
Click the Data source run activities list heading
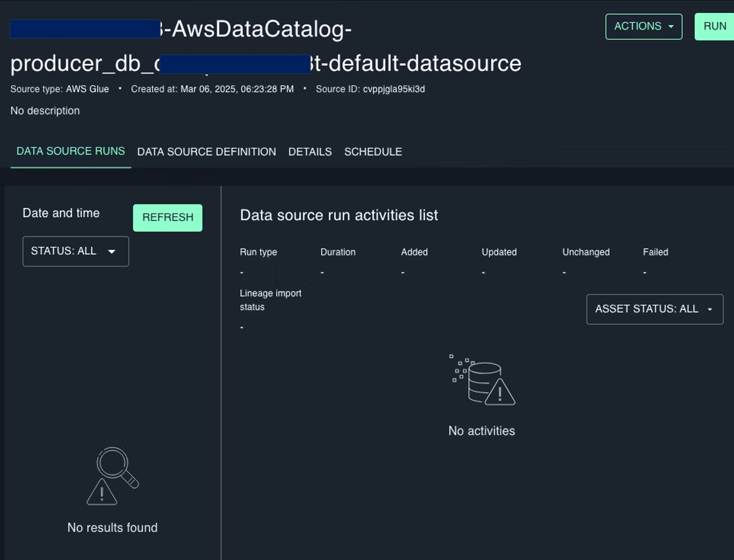click(339, 215)
